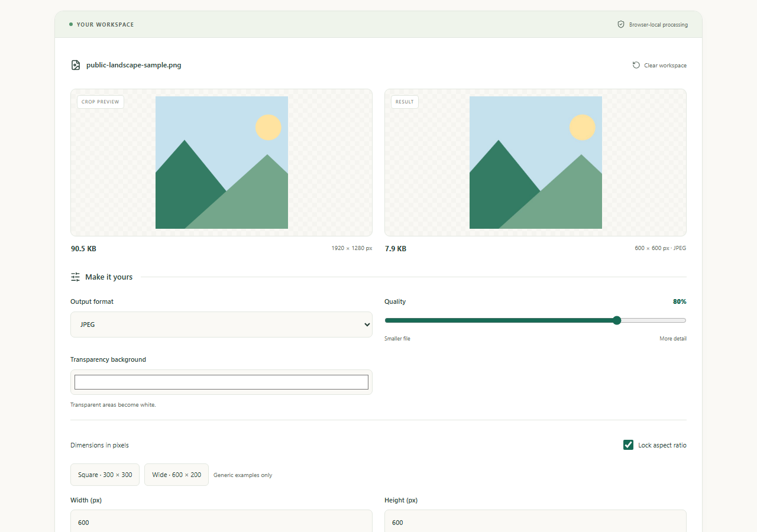Screen dimensions: 757x532
Task: Click the original size text 90.5 KB
Action: (x=83, y=249)
